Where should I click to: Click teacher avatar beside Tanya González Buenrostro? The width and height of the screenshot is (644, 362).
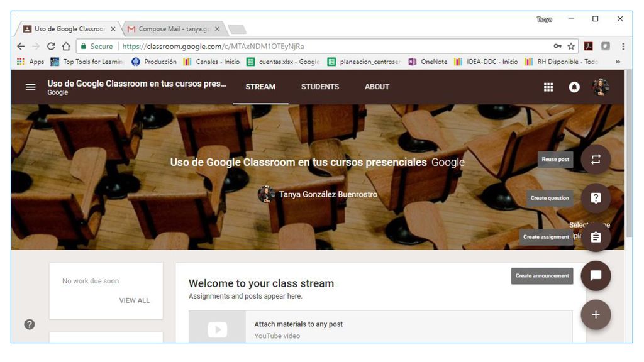(266, 194)
